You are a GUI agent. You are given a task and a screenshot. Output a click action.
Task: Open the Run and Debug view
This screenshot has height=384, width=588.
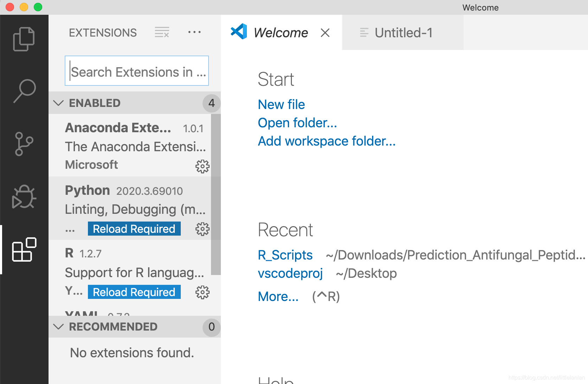(x=24, y=197)
